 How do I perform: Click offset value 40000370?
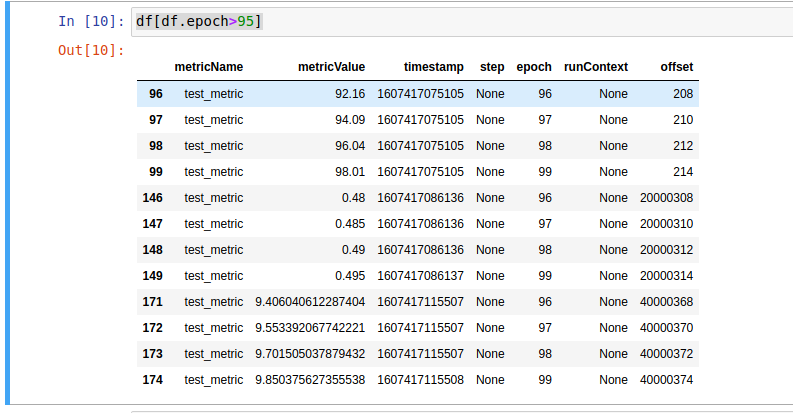click(667, 328)
